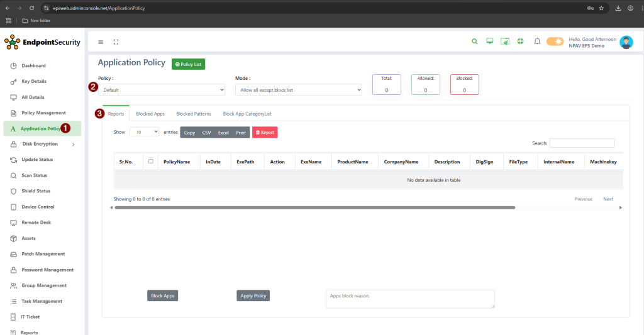Switch to the Block App CategoryList tab
644x335 pixels.
247,114
